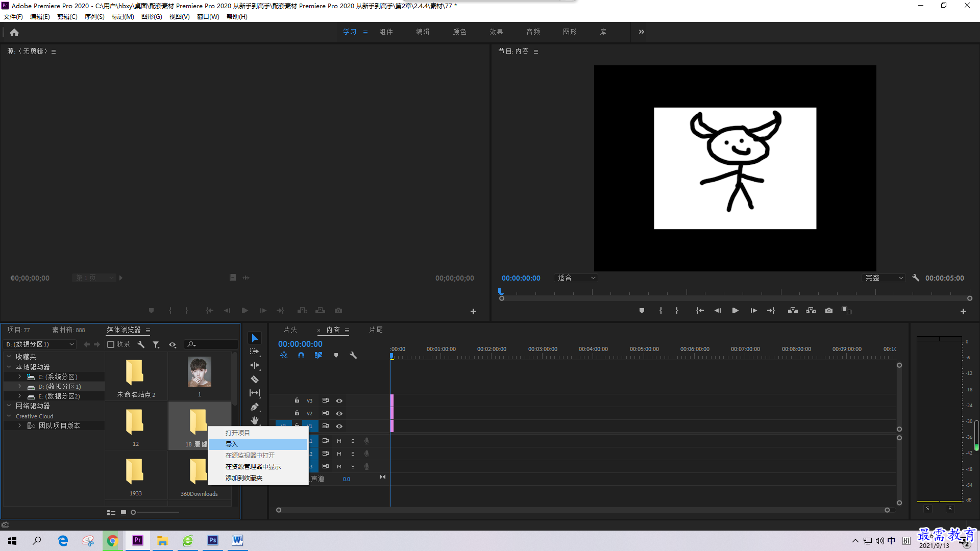Toggle V2 track visibility eye
Image resolution: width=980 pixels, height=551 pixels.
(x=339, y=414)
